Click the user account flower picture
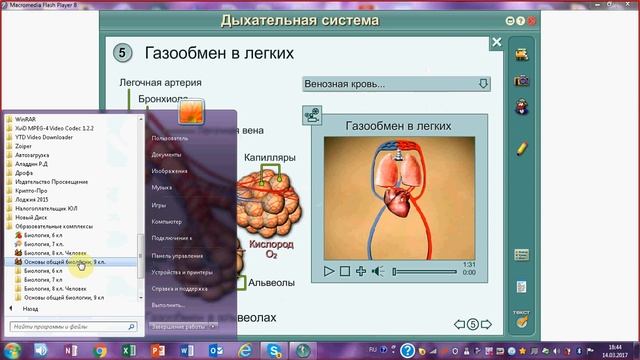This screenshot has height=360, width=640. (x=191, y=111)
